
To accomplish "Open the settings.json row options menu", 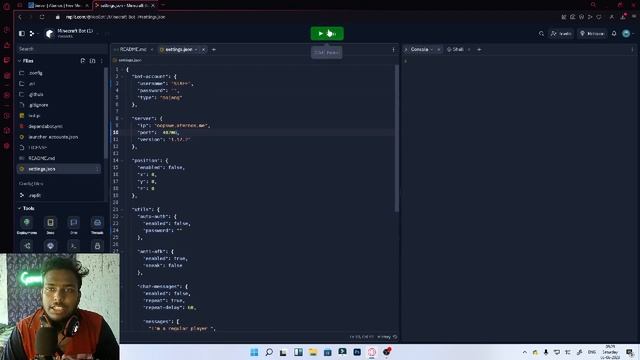I will 97,169.
